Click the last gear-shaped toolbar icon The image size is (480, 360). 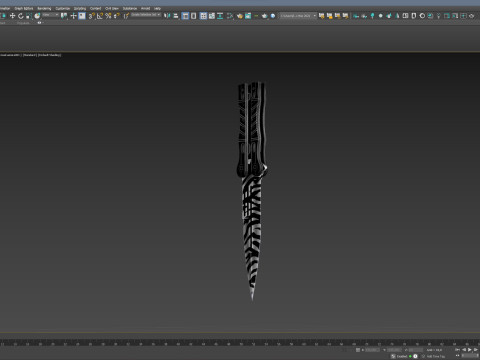471,16
